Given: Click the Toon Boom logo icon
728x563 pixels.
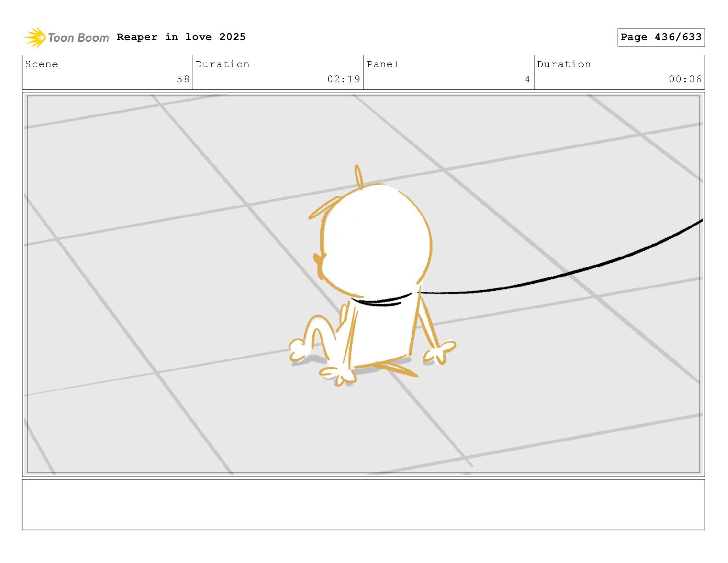Looking at the screenshot, I should (x=35, y=37).
